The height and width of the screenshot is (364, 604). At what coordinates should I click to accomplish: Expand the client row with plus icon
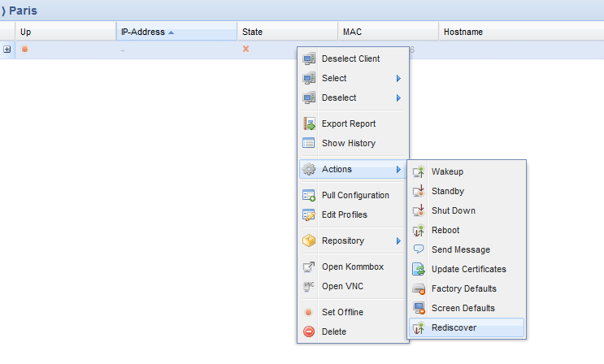[x=7, y=50]
